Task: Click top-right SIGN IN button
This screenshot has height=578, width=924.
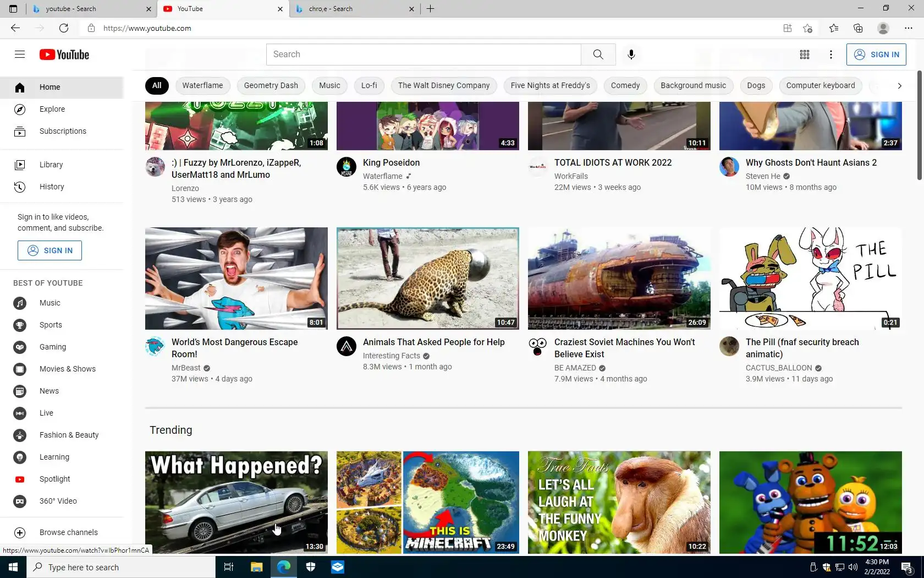Action: [876, 54]
